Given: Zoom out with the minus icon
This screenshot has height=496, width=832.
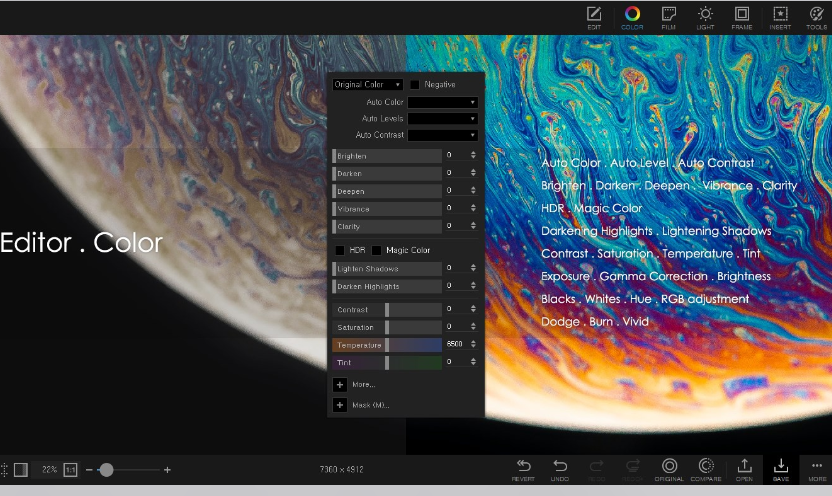Looking at the screenshot, I should point(89,469).
